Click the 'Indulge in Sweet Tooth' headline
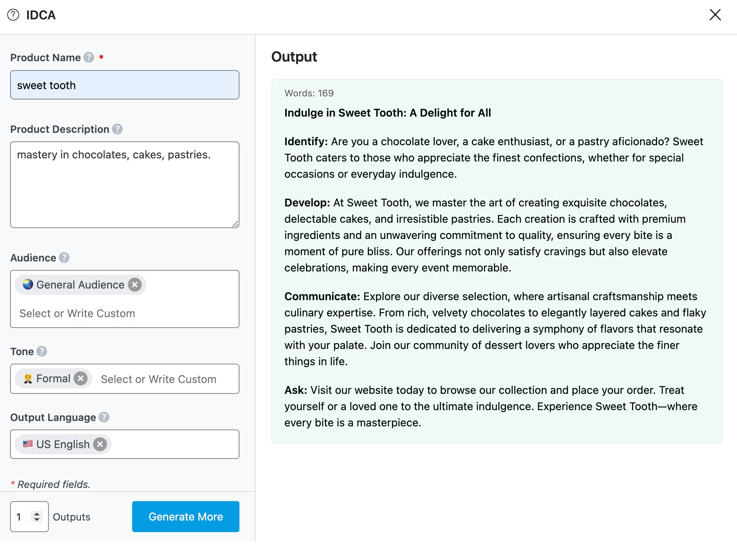 (387, 113)
